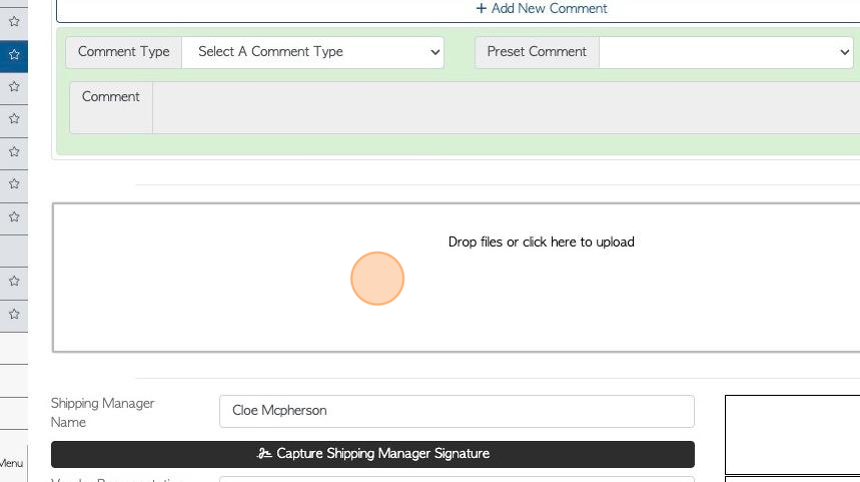Click the Comment Type label
This screenshot has height=482, width=860.
tap(123, 52)
